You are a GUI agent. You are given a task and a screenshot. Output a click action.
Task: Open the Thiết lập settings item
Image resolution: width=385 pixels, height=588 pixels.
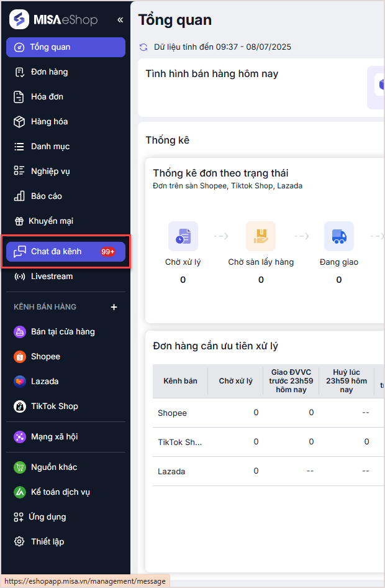(66, 541)
